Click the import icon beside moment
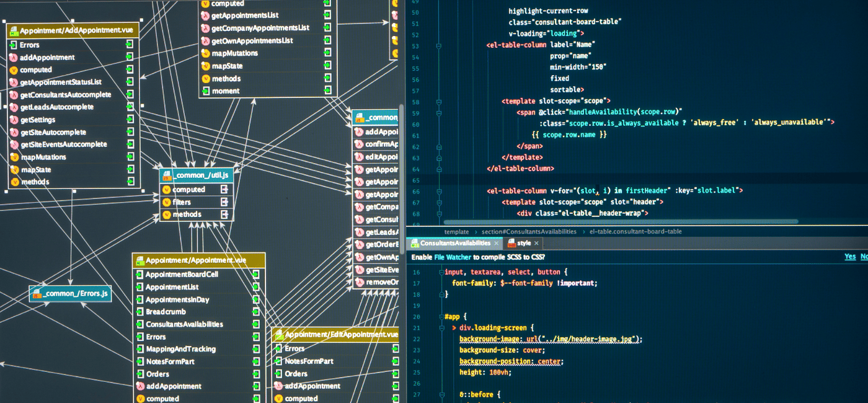Viewport: 868px width, 403px height. [327, 91]
